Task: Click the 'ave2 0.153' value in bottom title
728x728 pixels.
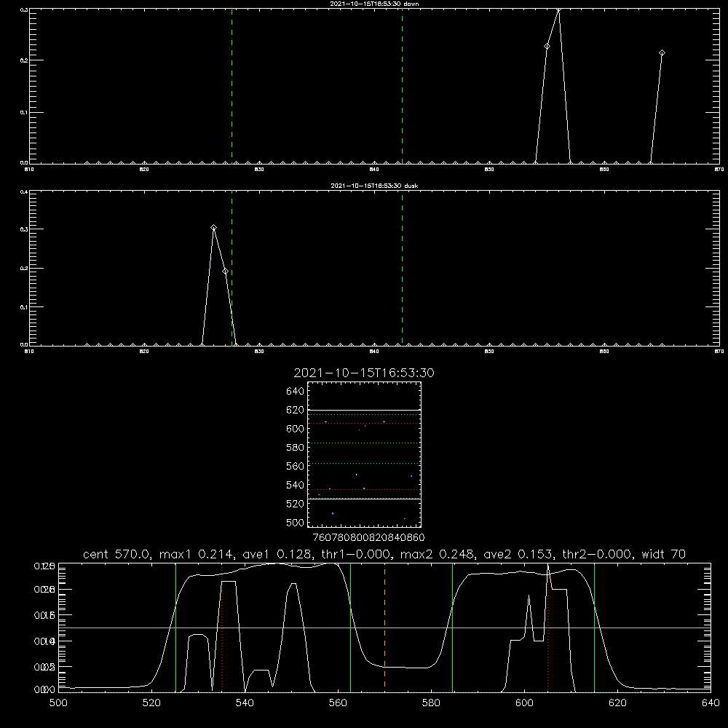Action: [x=518, y=554]
